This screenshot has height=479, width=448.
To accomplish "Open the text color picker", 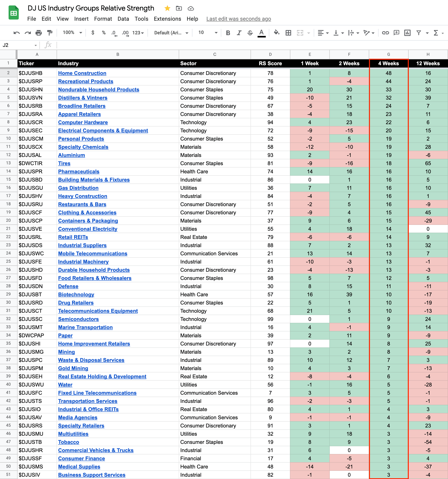I will [261, 33].
